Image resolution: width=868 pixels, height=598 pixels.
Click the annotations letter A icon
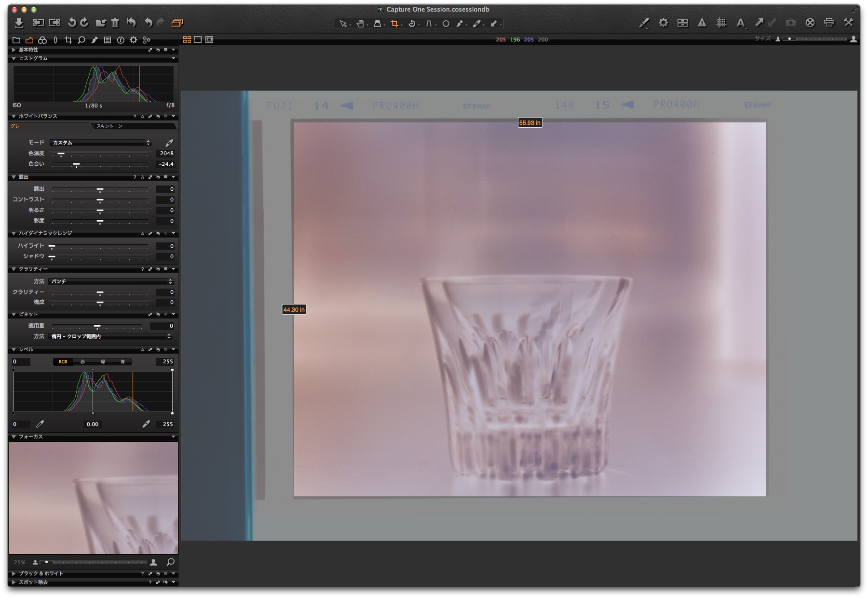click(741, 23)
